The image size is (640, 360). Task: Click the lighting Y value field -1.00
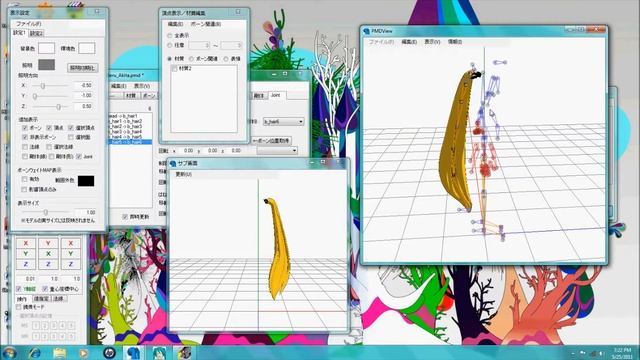83,96
